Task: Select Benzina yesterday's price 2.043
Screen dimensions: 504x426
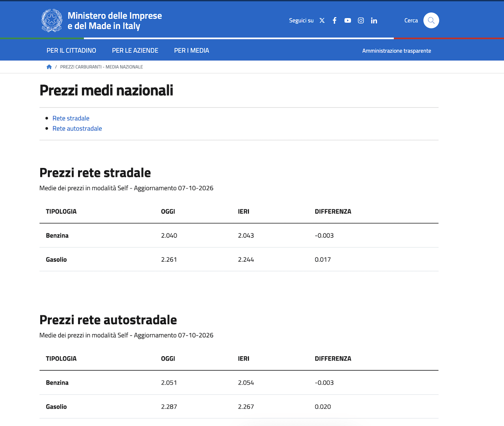Action: pos(246,236)
